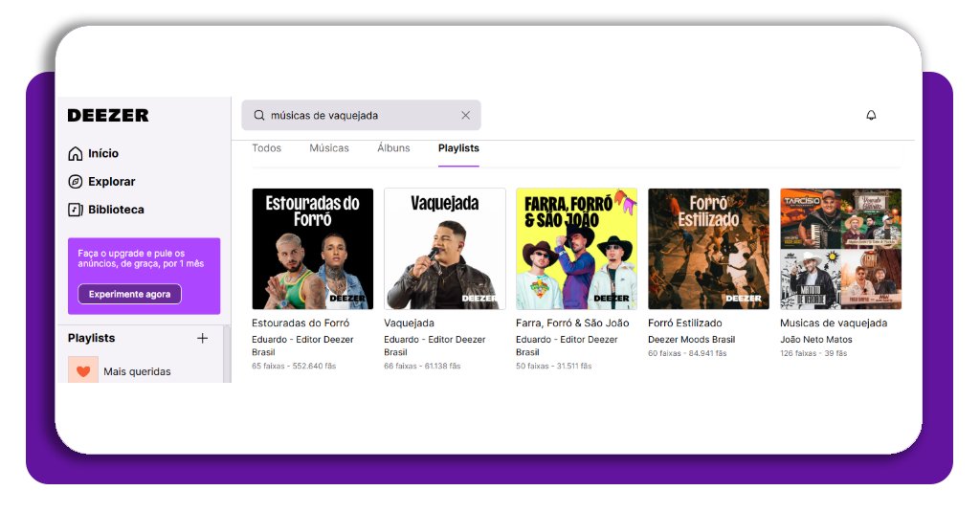Screen dimensions: 980x513
Task: Open the Músicas tab
Action: [x=329, y=148]
